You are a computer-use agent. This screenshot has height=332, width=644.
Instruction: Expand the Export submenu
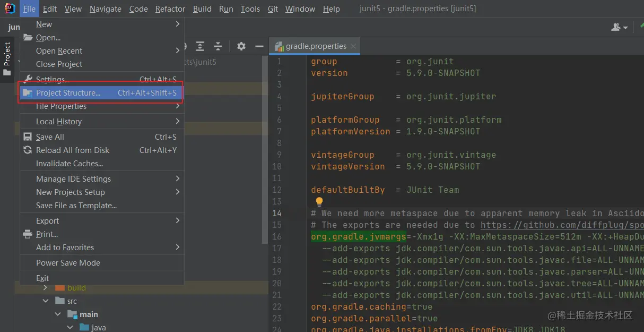pyautogui.click(x=102, y=221)
